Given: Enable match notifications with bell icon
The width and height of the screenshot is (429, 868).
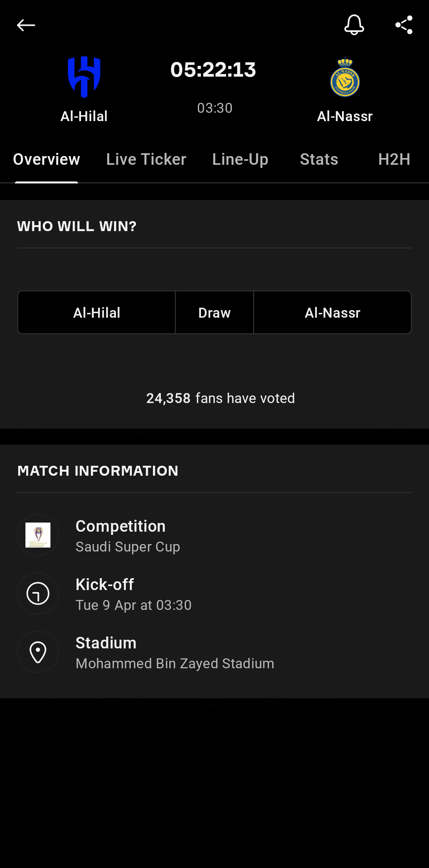Looking at the screenshot, I should pos(354,25).
